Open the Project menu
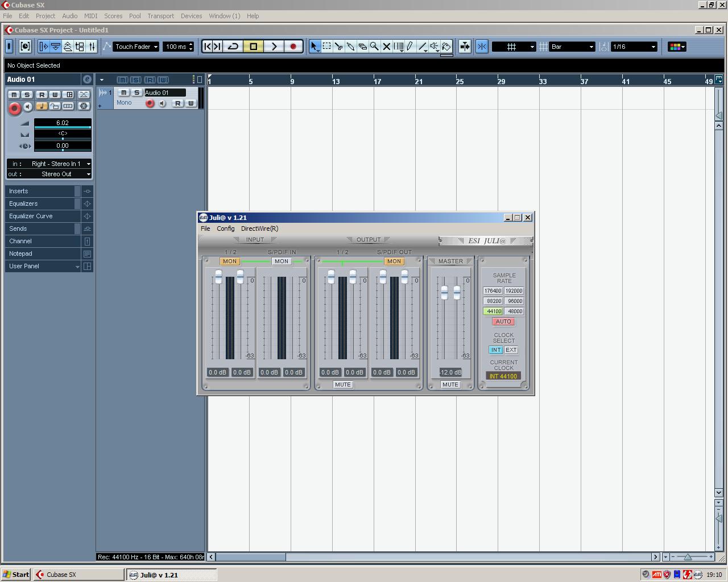 tap(45, 16)
